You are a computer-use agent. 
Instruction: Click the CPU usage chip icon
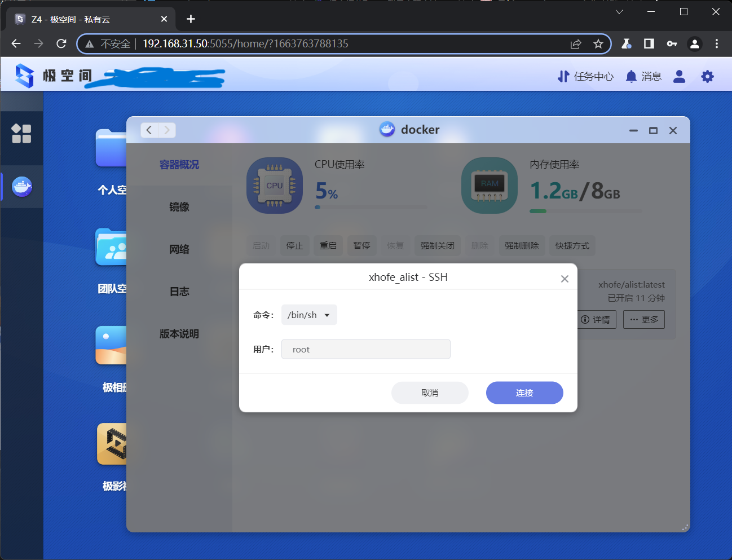[275, 186]
